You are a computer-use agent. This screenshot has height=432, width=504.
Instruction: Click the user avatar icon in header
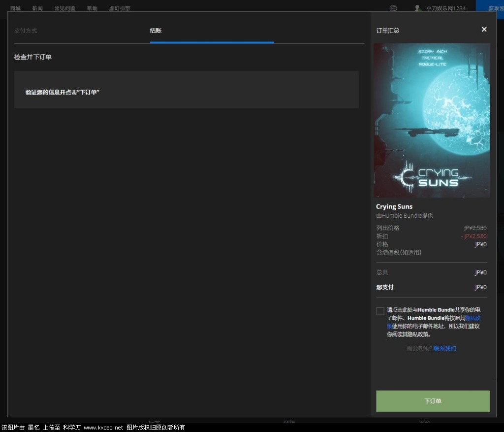tap(418, 8)
